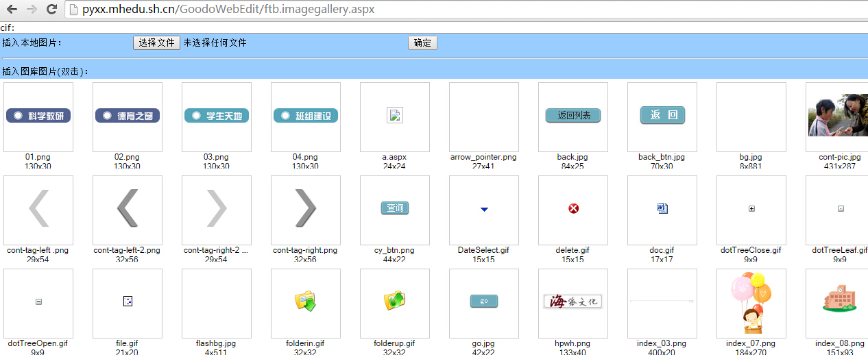Select the file.gif icon thumbnail
The width and height of the screenshot is (868, 357).
click(x=128, y=301)
